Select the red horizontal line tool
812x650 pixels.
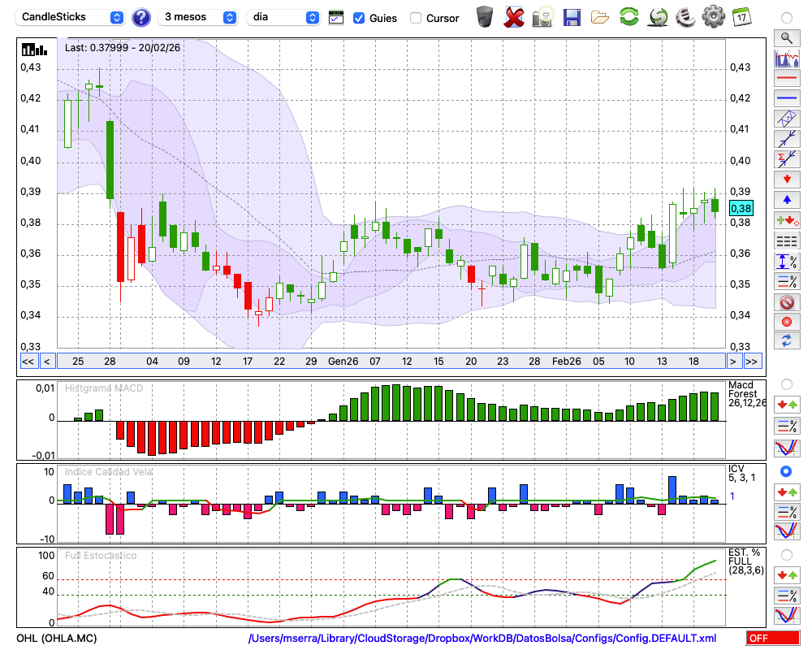(x=786, y=79)
